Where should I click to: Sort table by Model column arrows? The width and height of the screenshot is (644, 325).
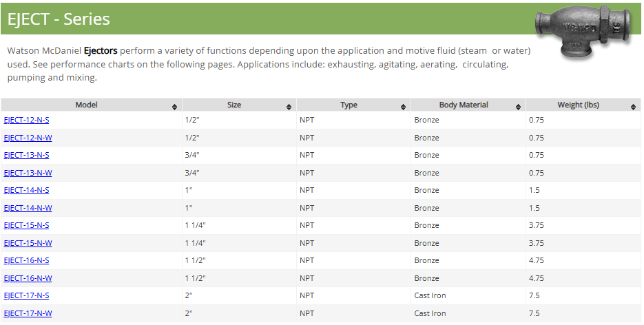point(175,107)
